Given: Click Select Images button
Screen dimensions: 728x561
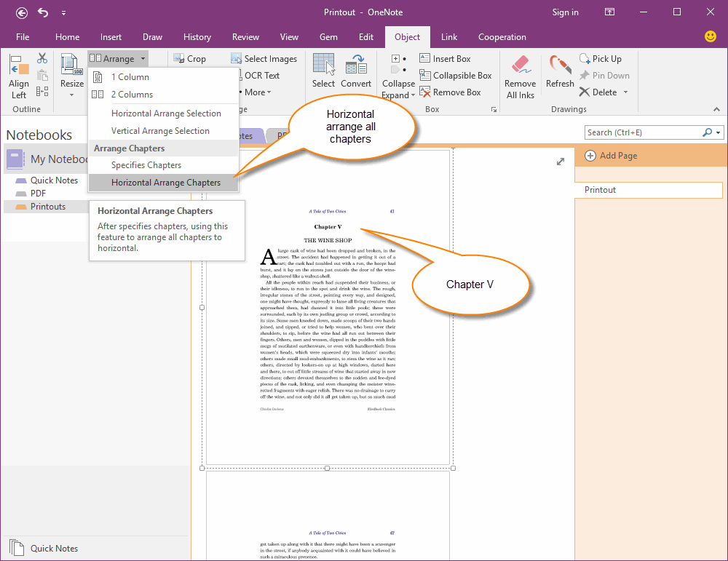Looking at the screenshot, I should click(x=264, y=58).
